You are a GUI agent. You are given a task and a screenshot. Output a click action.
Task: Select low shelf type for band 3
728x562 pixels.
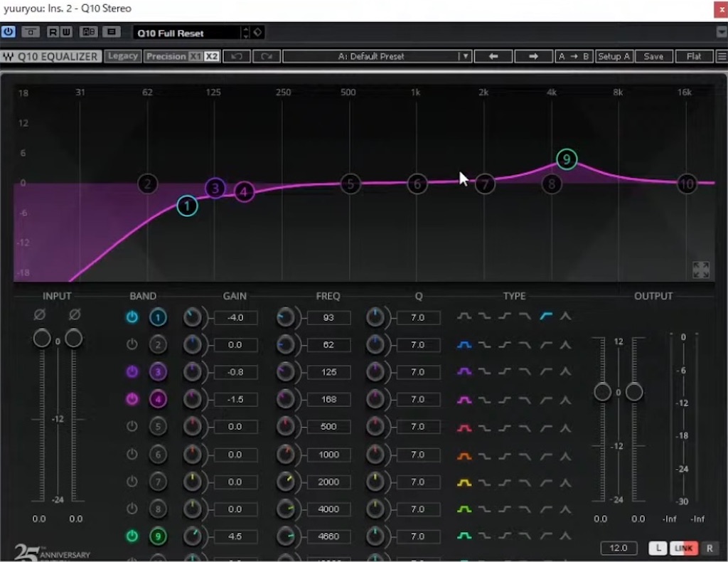[x=484, y=371]
